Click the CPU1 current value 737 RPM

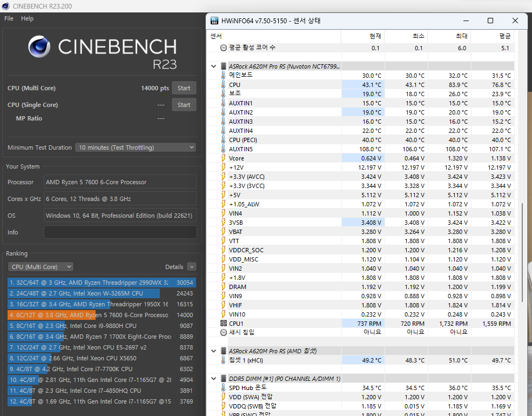click(369, 324)
